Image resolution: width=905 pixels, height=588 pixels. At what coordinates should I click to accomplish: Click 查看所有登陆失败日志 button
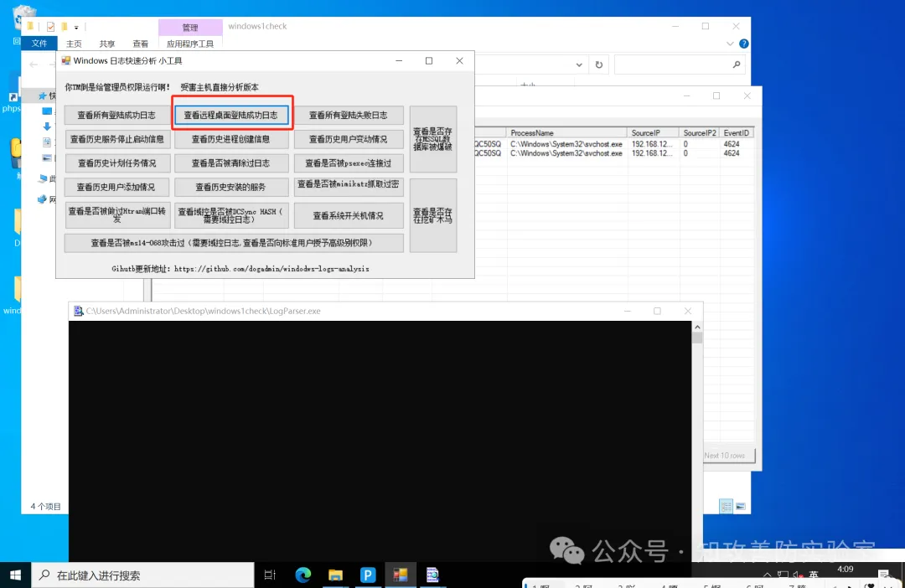click(x=349, y=115)
